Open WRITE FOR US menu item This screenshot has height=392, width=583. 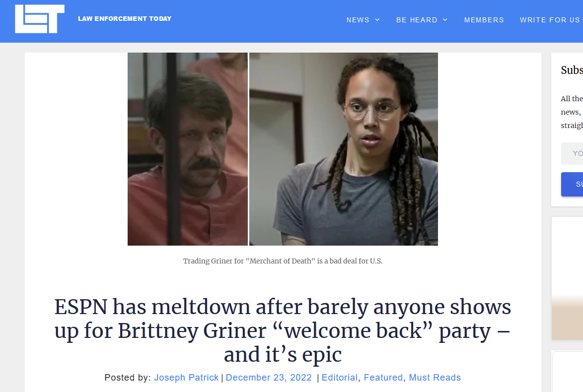coord(550,20)
